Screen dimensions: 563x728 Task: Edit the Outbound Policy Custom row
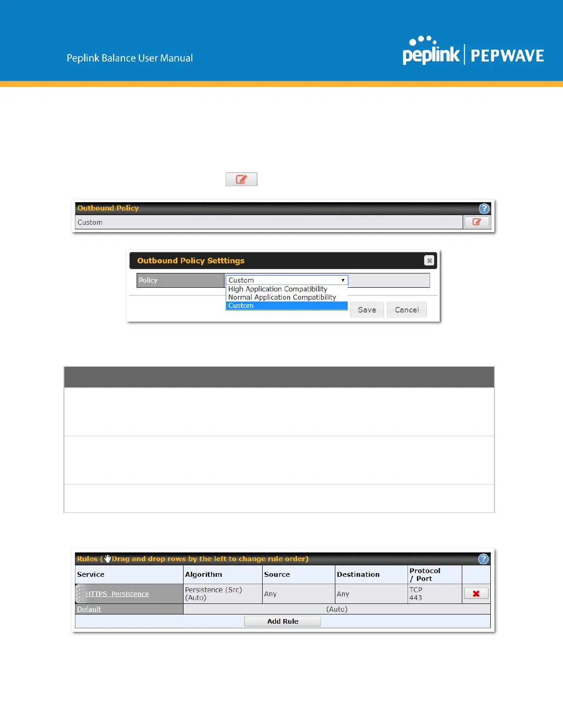[x=477, y=222]
